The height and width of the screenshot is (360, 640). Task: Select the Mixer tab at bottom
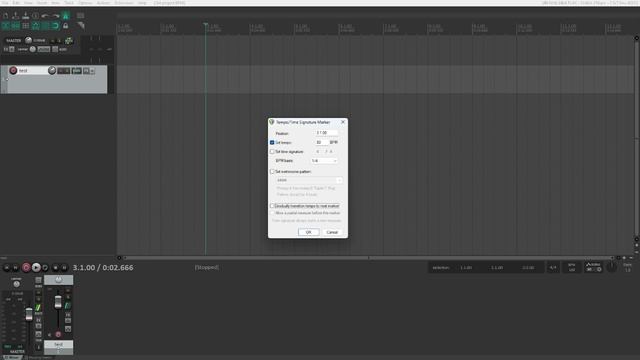click(x=13, y=358)
